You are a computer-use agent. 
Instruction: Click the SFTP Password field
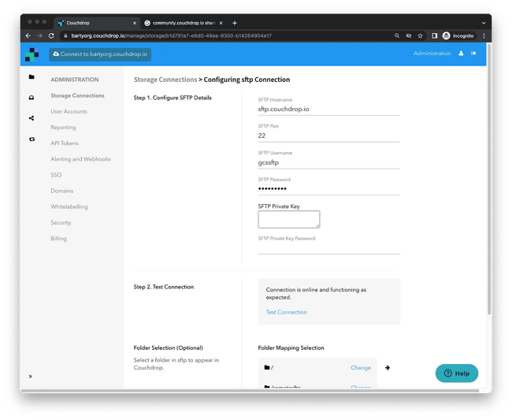point(328,189)
